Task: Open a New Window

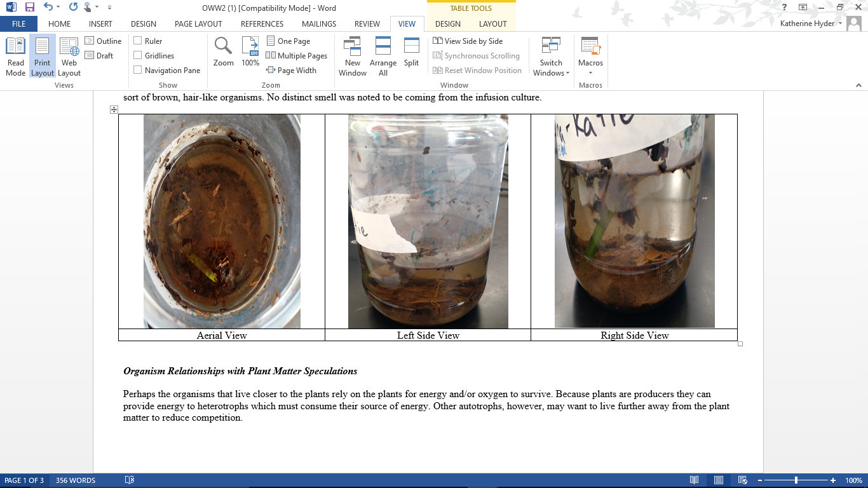Action: 352,56
